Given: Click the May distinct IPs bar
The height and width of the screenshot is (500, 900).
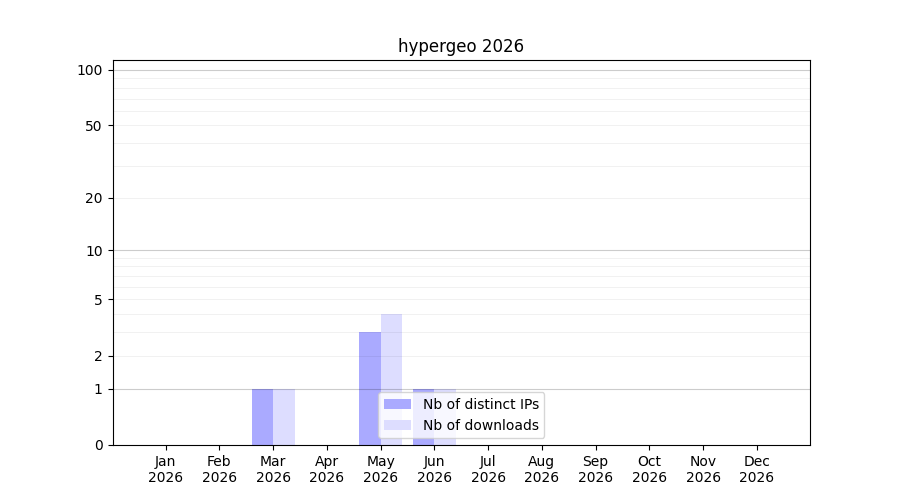Looking at the screenshot, I should point(370,389).
